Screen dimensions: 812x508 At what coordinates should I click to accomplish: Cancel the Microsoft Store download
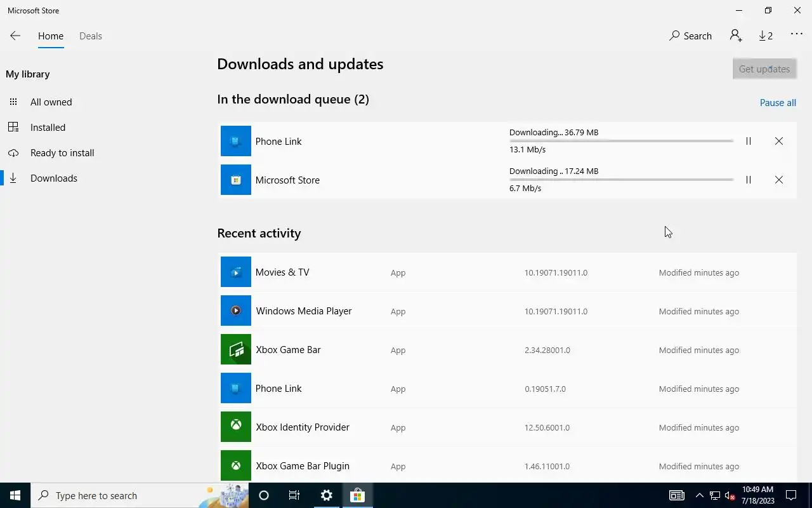point(779,180)
